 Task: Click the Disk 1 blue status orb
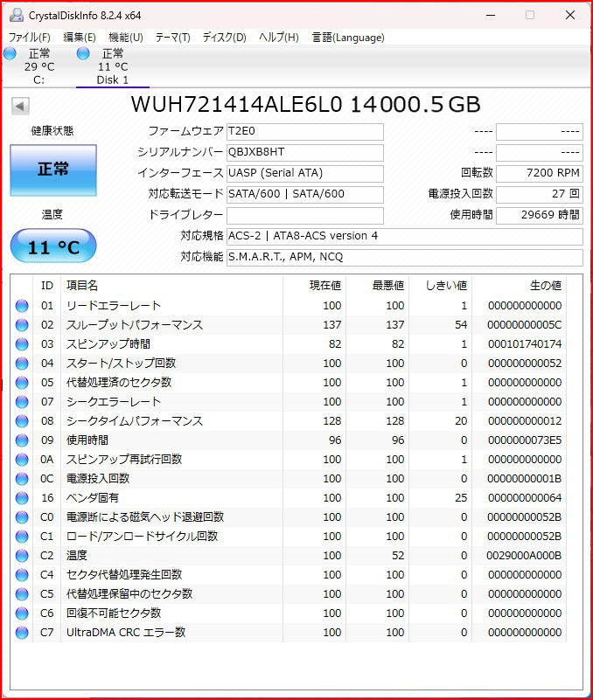pos(83,53)
